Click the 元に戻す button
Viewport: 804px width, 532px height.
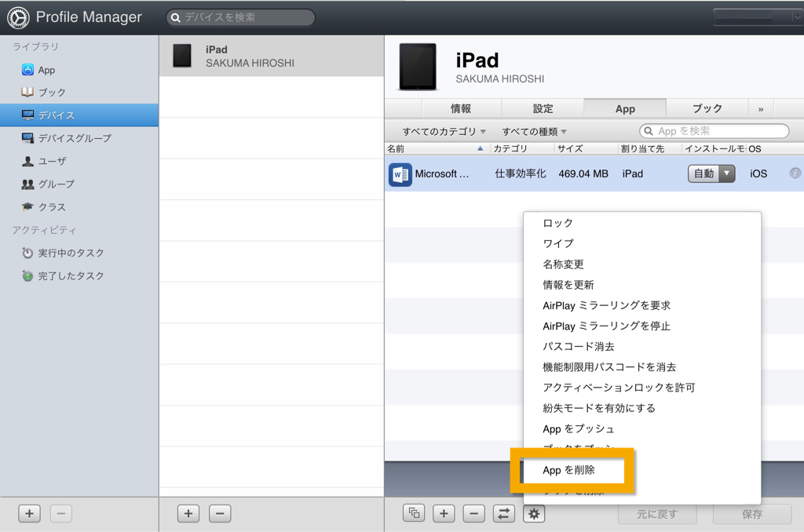(x=657, y=514)
